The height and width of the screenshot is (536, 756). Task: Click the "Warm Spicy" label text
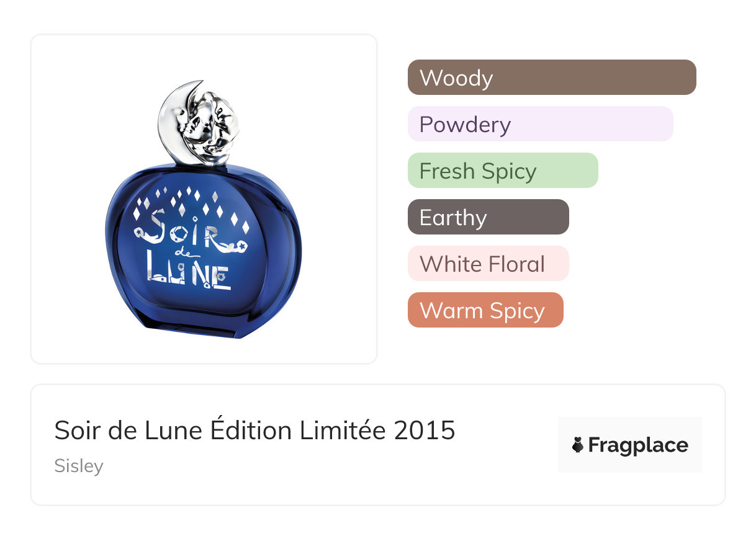(x=482, y=311)
